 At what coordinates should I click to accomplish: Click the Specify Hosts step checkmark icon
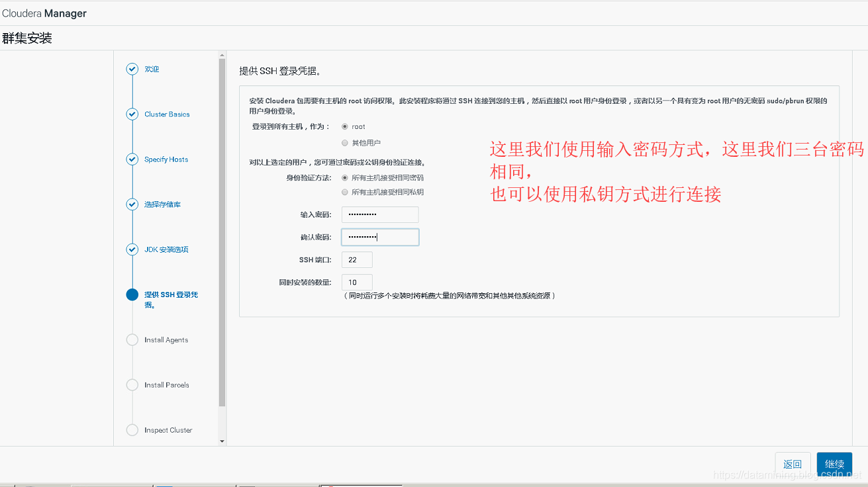(132, 159)
